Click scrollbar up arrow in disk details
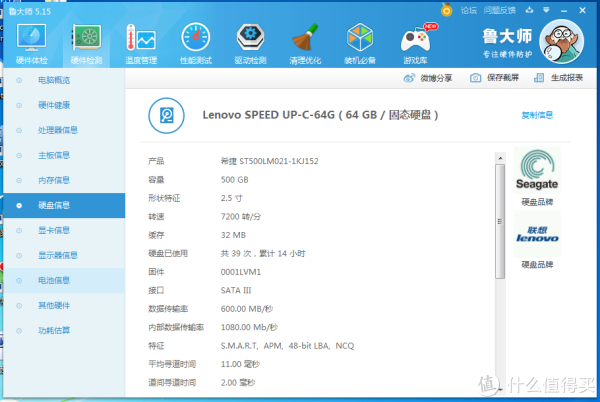This screenshot has width=600, height=402. [x=500, y=158]
